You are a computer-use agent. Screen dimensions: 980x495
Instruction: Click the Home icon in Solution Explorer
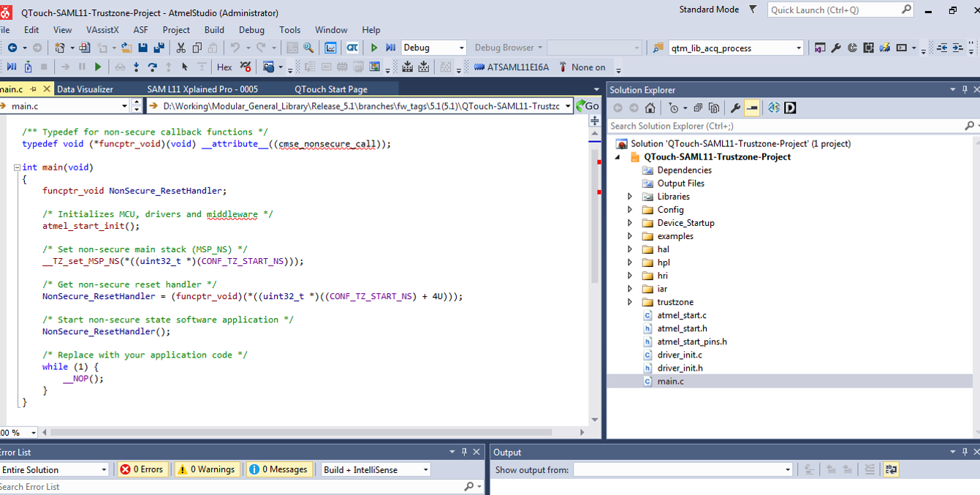[650, 108]
